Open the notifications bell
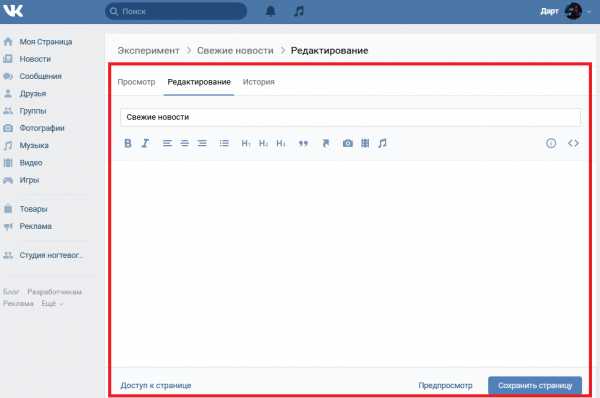Viewport: 600px width, 398px height. 271,11
